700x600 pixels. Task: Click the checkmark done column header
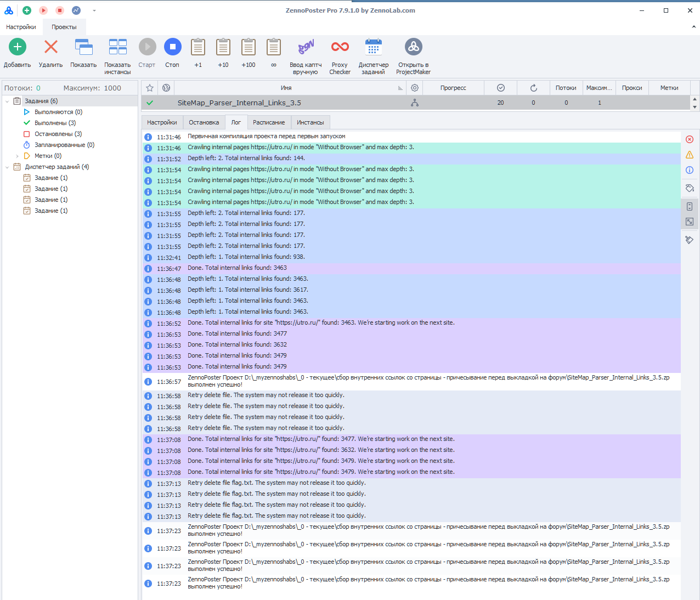pyautogui.click(x=501, y=88)
